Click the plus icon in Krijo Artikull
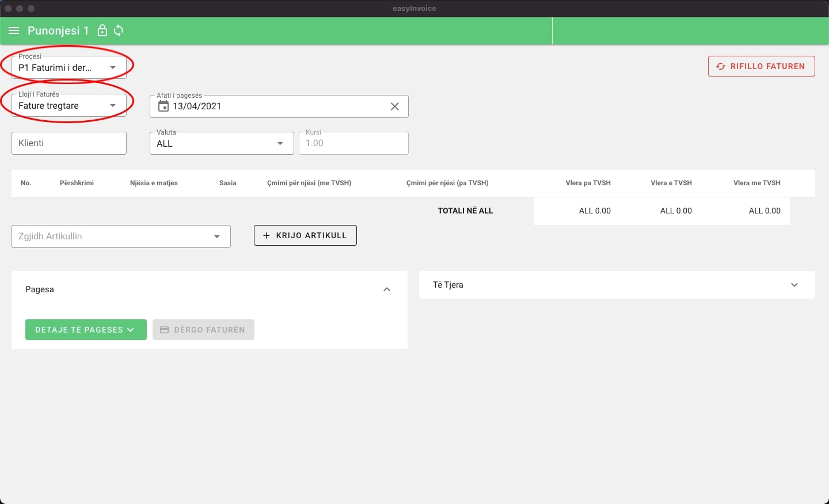 pos(266,235)
